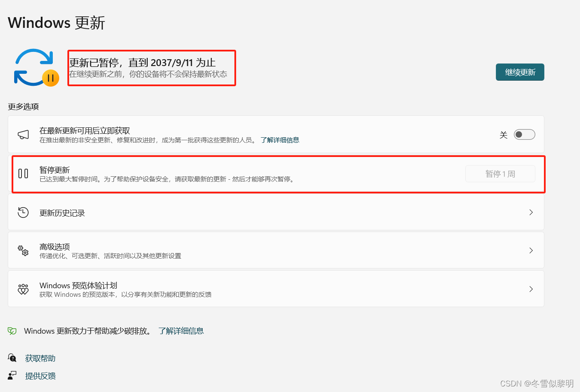The image size is (580, 392).
Task: Click the 已达到最大暂停时间 description text
Action: pos(167,179)
